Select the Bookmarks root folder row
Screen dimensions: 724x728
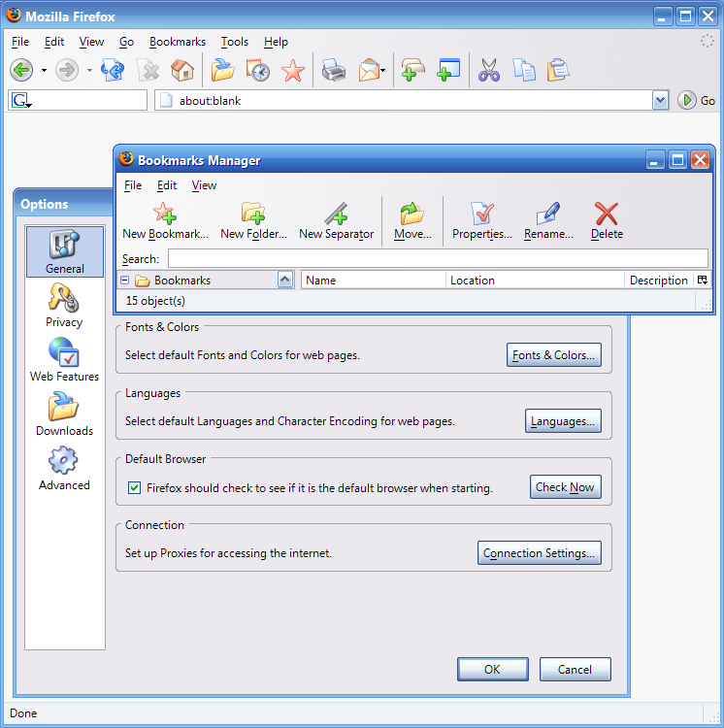click(x=199, y=280)
